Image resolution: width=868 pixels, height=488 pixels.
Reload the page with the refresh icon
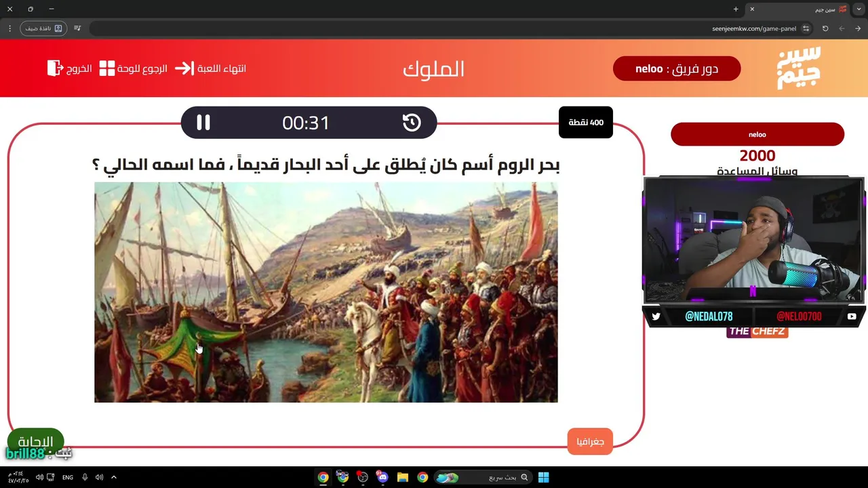tap(825, 28)
